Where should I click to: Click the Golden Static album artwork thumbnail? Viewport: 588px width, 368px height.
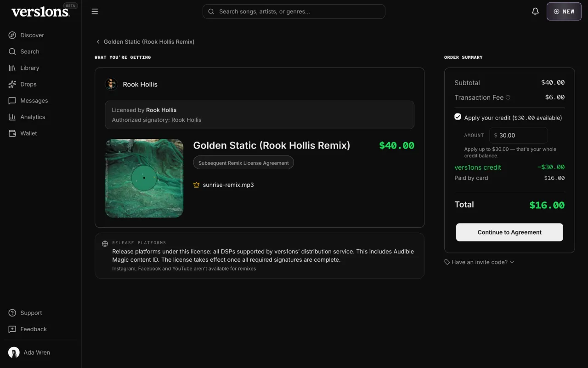tap(144, 178)
